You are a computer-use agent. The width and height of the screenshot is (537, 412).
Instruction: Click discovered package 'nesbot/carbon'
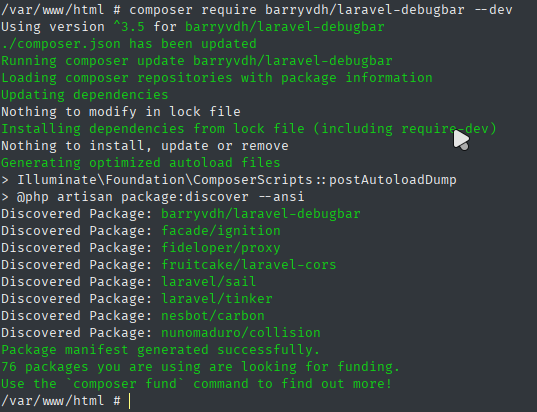(213, 316)
